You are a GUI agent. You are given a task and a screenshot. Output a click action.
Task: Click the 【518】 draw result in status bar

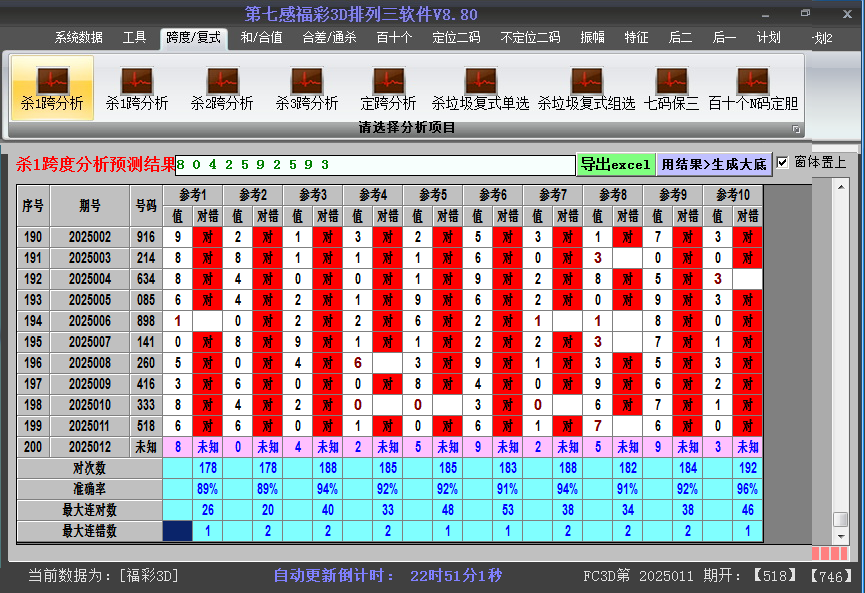click(x=775, y=576)
